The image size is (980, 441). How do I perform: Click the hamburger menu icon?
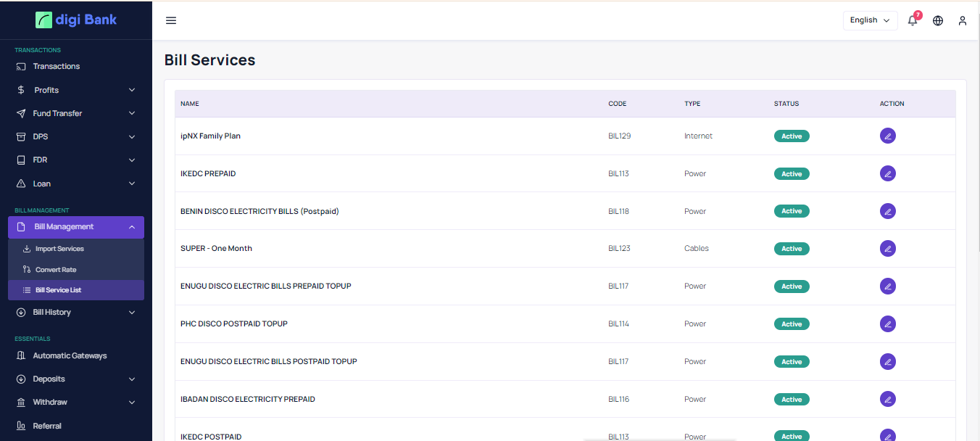click(x=171, y=20)
